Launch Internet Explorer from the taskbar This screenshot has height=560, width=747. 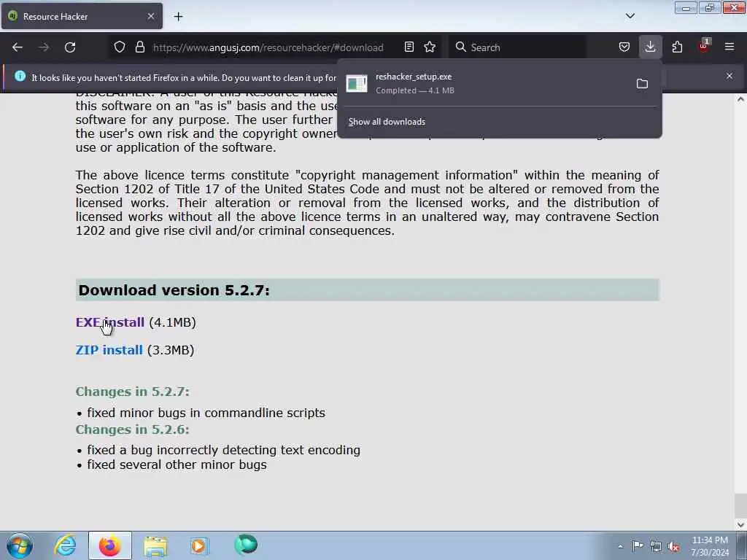pyautogui.click(x=65, y=545)
